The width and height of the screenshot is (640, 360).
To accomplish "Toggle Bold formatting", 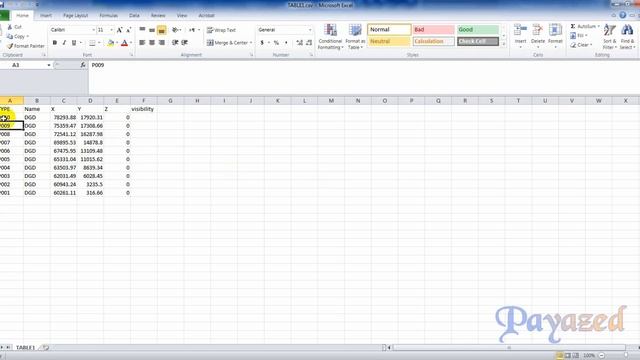I will (x=55, y=43).
